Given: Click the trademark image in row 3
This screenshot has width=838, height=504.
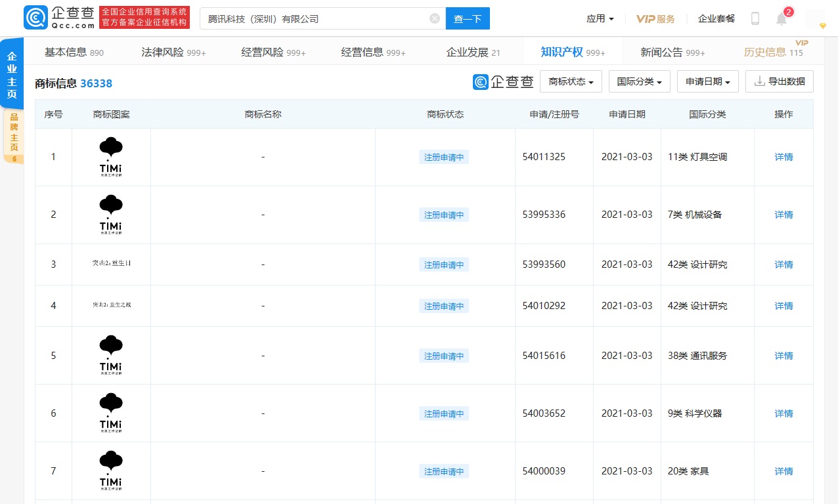Looking at the screenshot, I should pos(112,263).
